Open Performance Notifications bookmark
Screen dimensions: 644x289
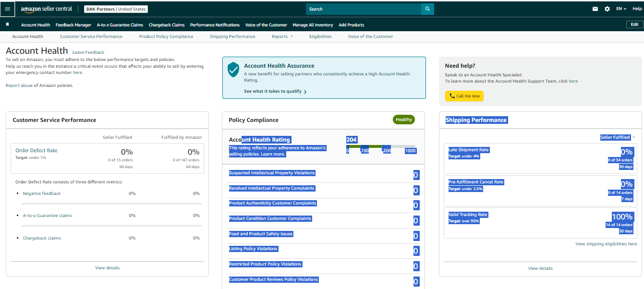point(215,25)
